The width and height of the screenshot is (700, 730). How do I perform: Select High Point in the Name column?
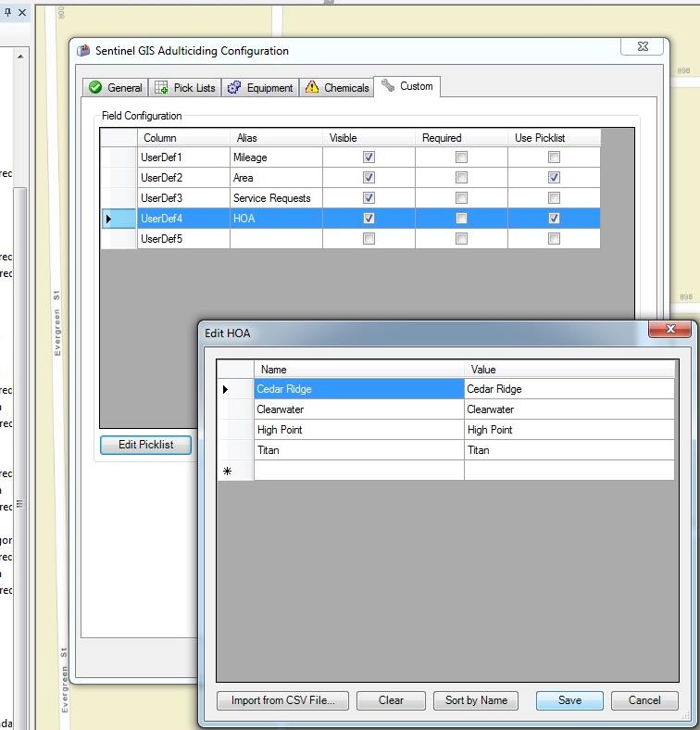click(359, 430)
